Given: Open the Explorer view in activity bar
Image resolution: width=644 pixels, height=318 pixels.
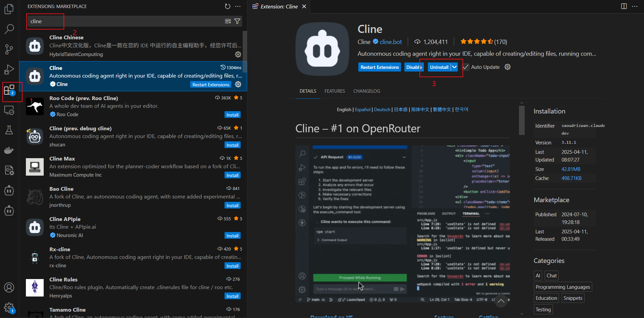Looking at the screenshot, I should 9,9.
